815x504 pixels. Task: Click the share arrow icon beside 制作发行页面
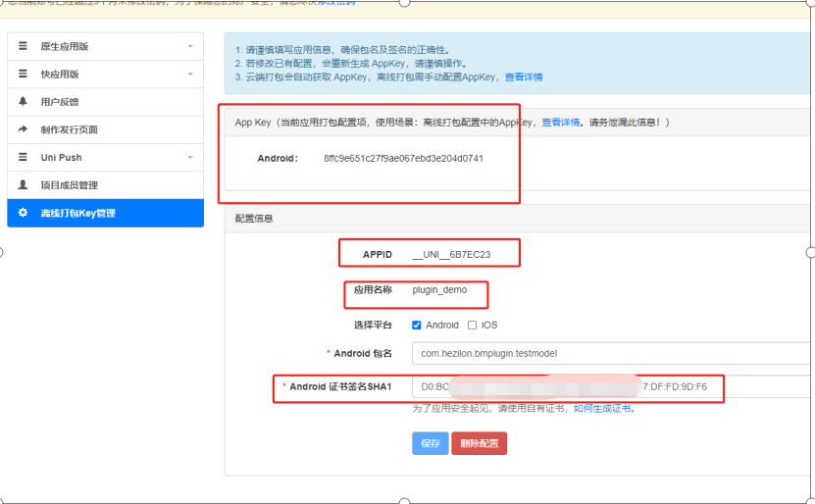click(23, 128)
